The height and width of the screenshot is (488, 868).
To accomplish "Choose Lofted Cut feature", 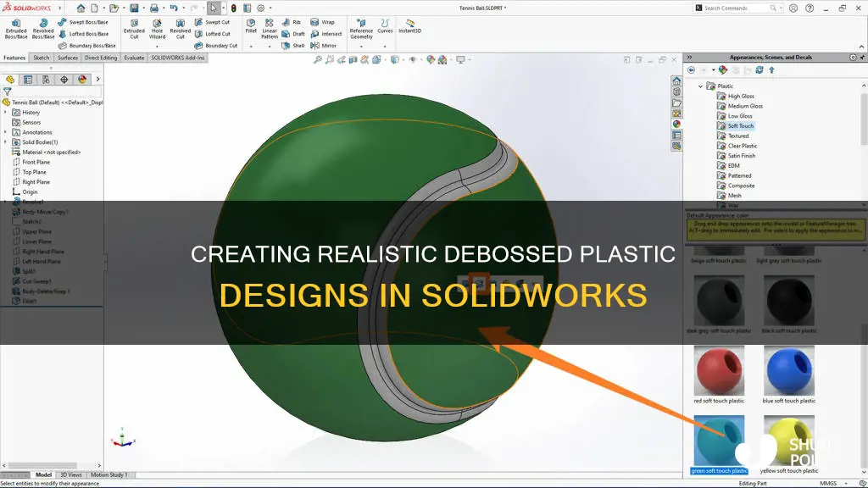I will [212, 34].
